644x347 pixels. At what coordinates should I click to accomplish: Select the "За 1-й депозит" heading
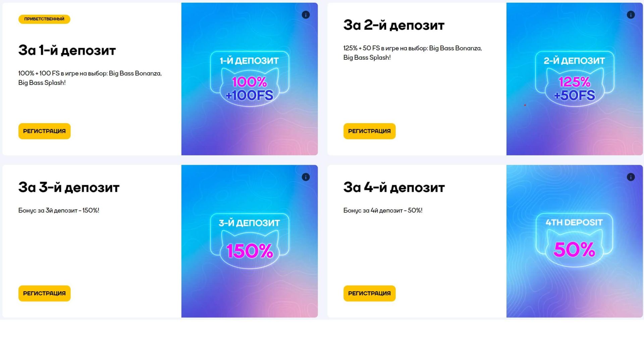pyautogui.click(x=67, y=50)
